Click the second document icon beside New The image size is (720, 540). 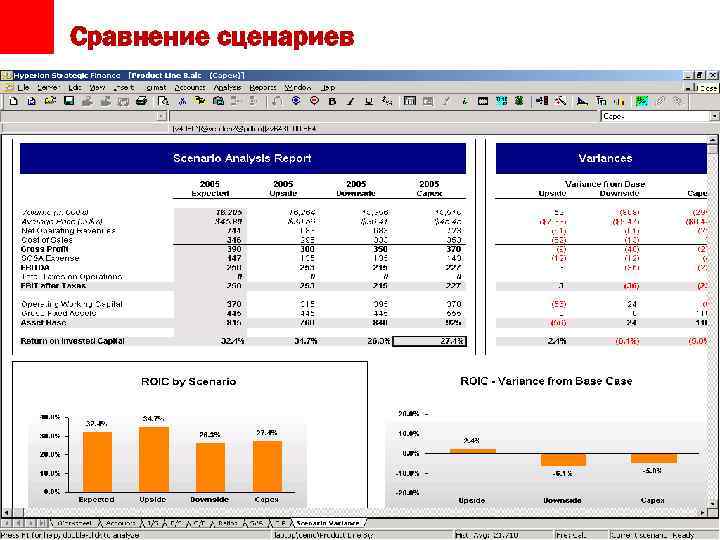point(32,101)
